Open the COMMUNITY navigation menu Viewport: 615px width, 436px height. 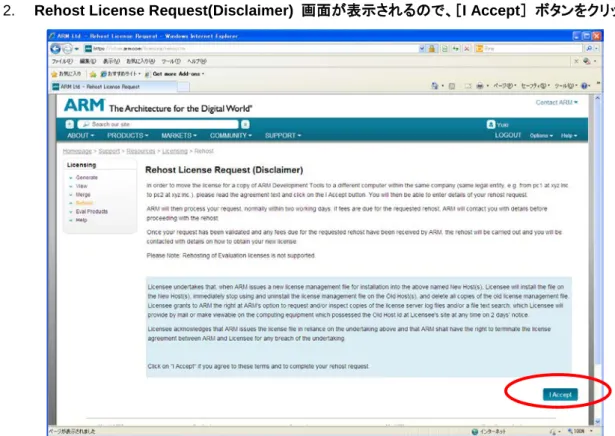231,135
